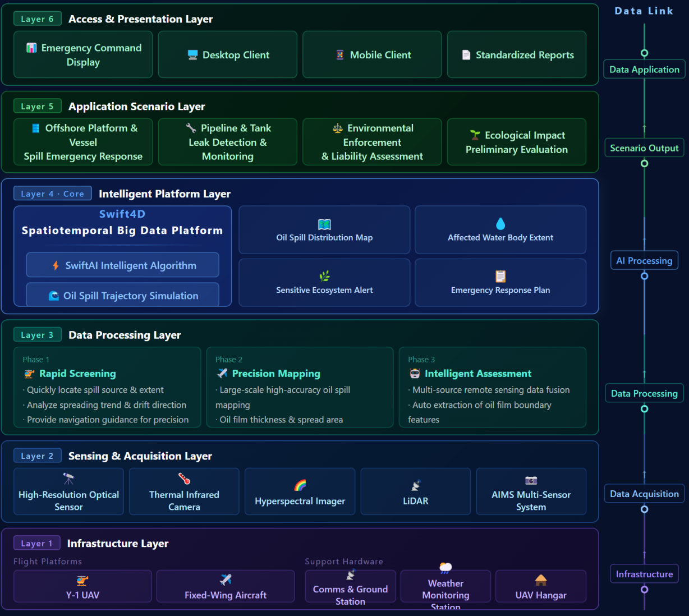The height and width of the screenshot is (616, 689).
Task: Select the Layer 6 badge
Action: (x=37, y=19)
